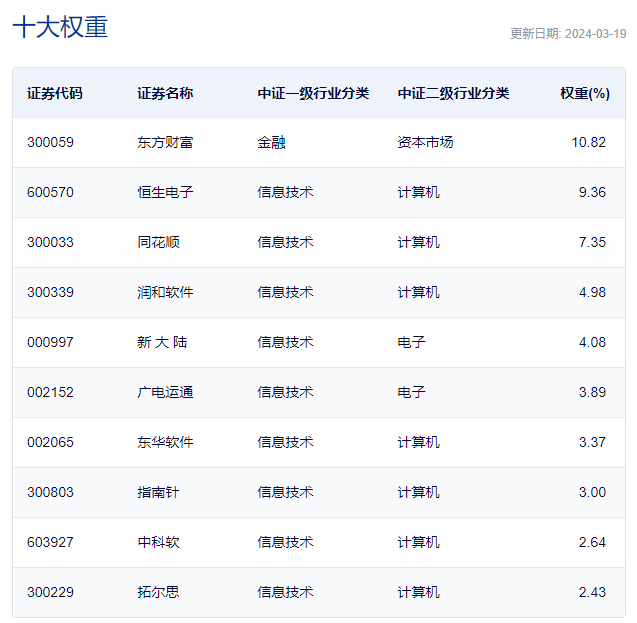Click security code 603927
The height and width of the screenshot is (623, 637).
click(x=50, y=542)
